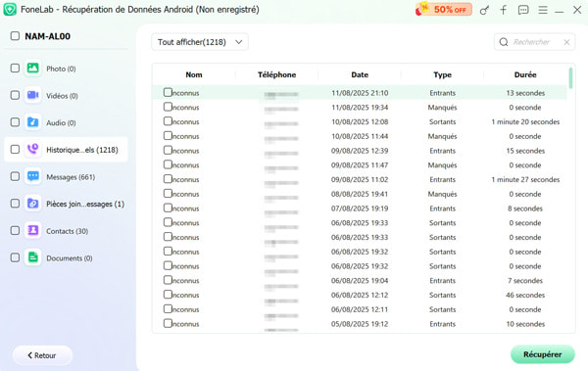Click the Retour back button
This screenshot has height=371, width=588.
click(x=42, y=355)
